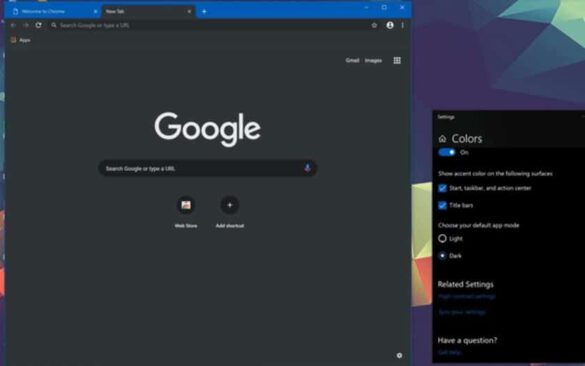Minimize the Chrome window
Screen dimensions: 585x366
(366, 7)
